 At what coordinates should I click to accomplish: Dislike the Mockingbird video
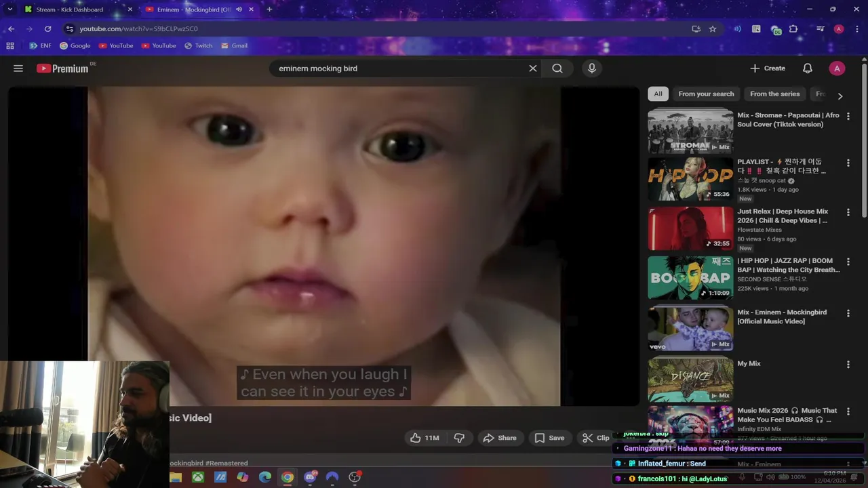click(x=459, y=438)
